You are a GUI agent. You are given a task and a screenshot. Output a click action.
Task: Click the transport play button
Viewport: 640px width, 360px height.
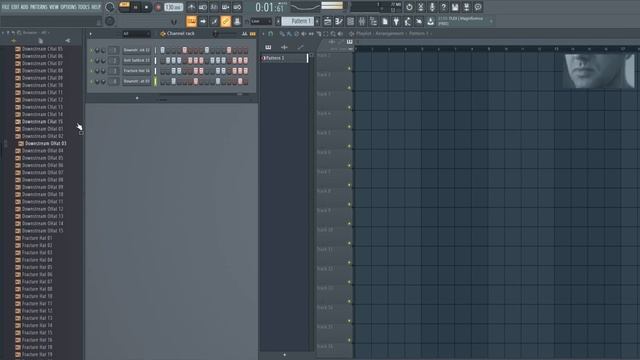click(x=136, y=7)
